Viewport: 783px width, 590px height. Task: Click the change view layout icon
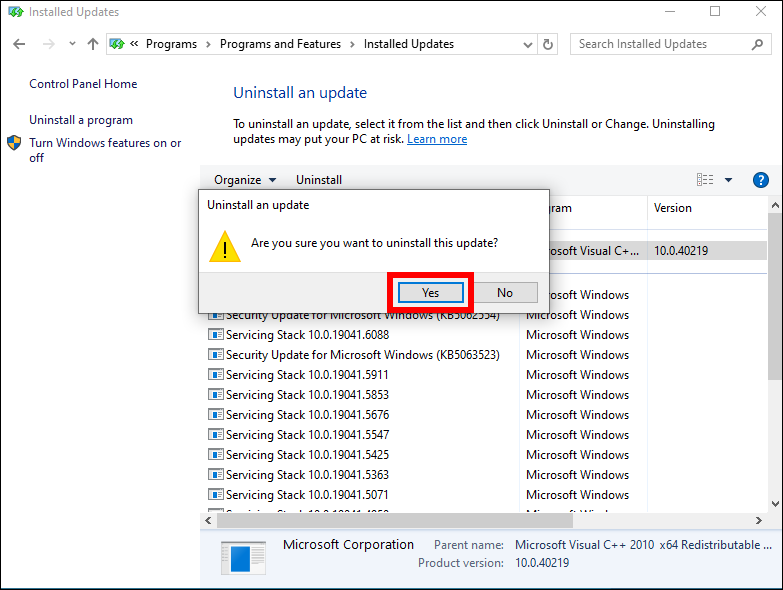coord(705,180)
